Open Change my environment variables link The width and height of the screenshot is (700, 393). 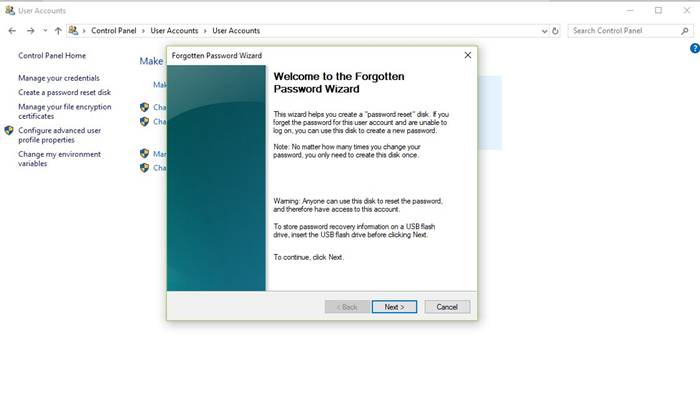[59, 159]
